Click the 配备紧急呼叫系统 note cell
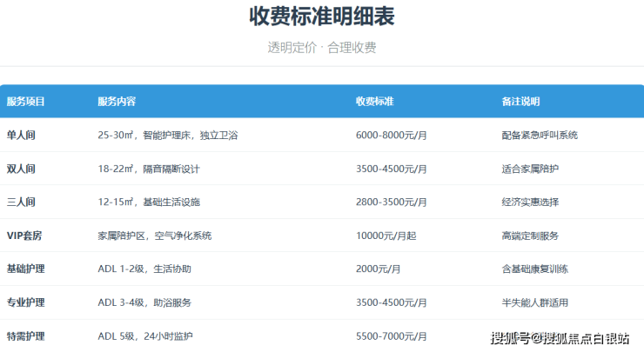The image size is (644, 352). [540, 135]
